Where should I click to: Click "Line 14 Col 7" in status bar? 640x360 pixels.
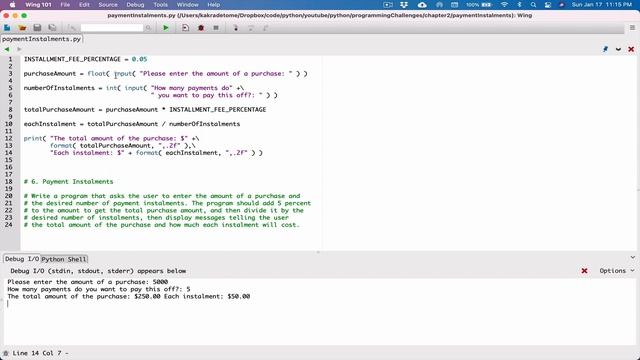(36, 353)
